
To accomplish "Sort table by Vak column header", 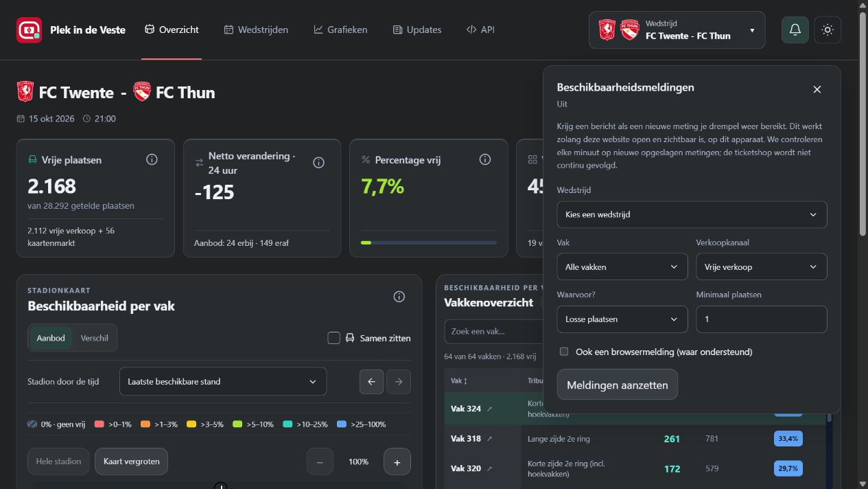I will point(459,380).
